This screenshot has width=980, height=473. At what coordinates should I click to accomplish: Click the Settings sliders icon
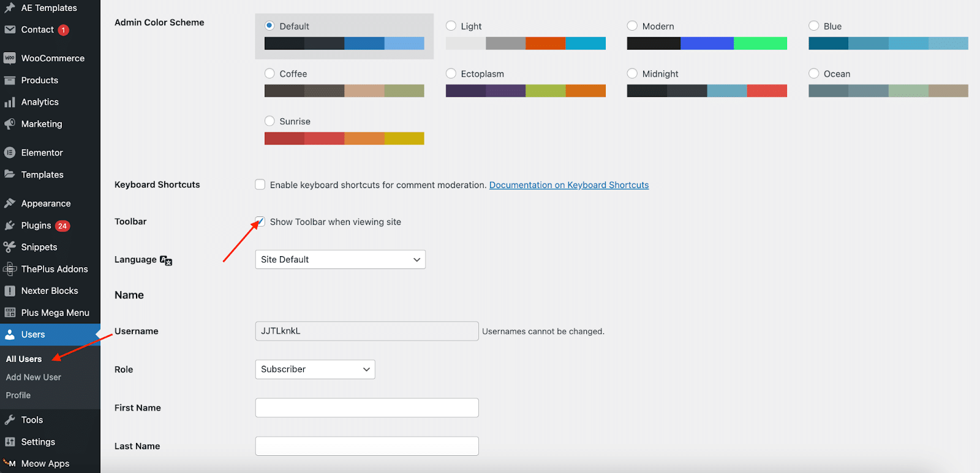pos(10,442)
